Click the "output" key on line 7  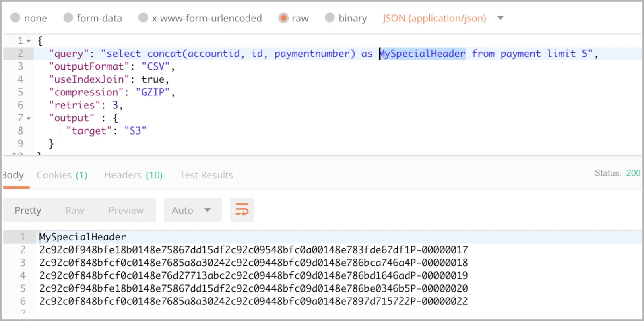[72, 118]
